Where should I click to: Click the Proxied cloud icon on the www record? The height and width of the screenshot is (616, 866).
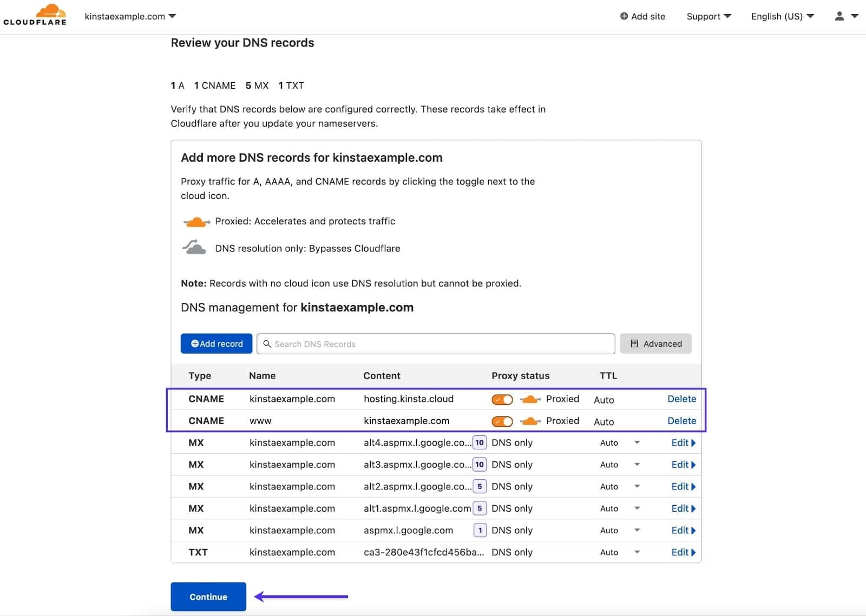(529, 421)
